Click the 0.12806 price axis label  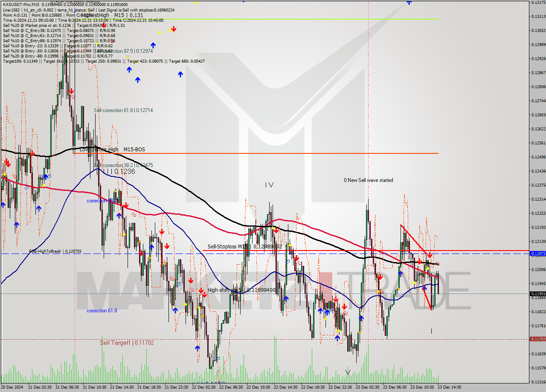coord(538,86)
